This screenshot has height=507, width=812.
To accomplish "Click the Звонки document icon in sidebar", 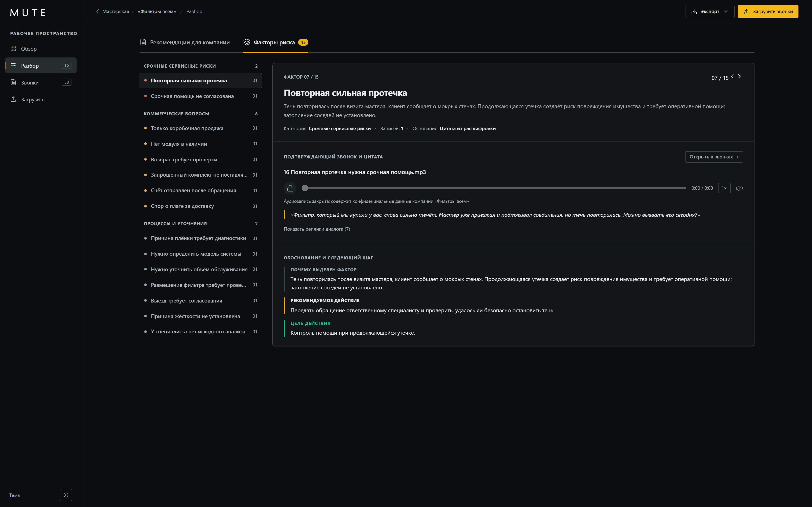I will (x=13, y=82).
